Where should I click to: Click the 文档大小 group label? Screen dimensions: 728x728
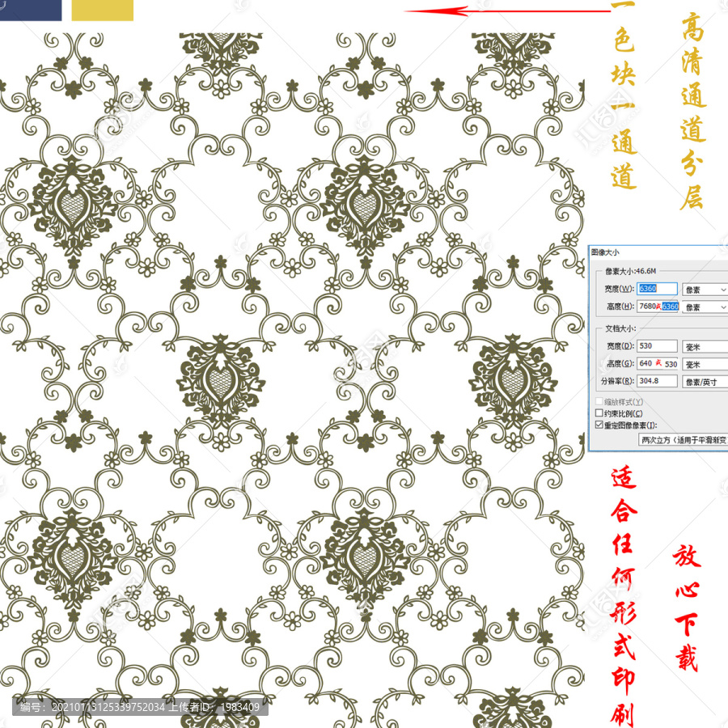(620, 328)
